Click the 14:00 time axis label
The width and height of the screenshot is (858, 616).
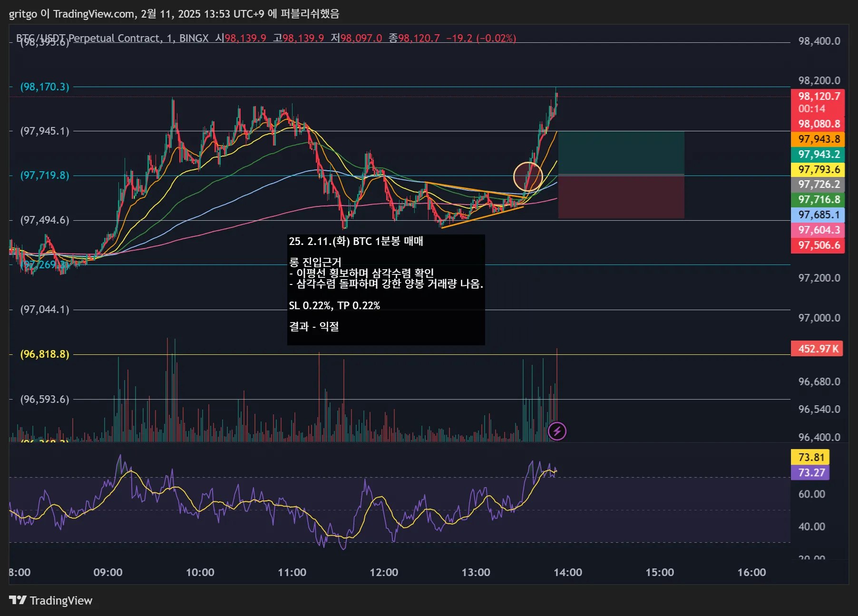(x=567, y=572)
